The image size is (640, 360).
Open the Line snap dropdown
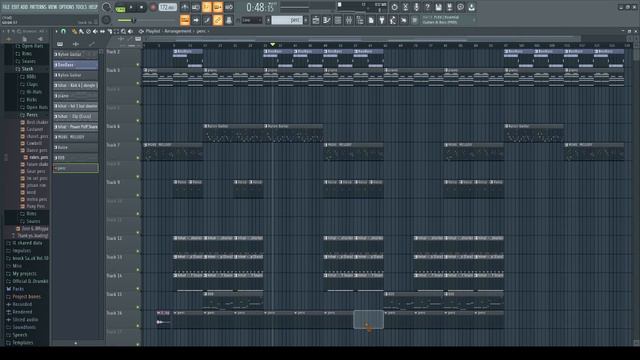(251, 20)
